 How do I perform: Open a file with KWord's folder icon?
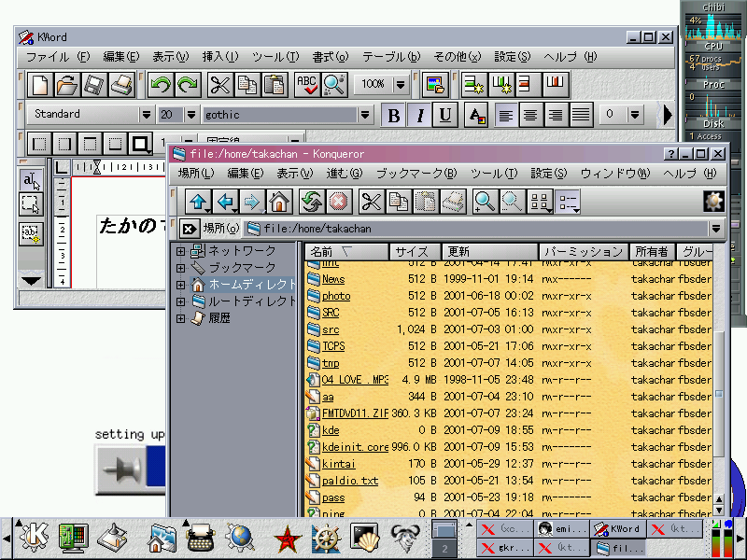[x=67, y=85]
